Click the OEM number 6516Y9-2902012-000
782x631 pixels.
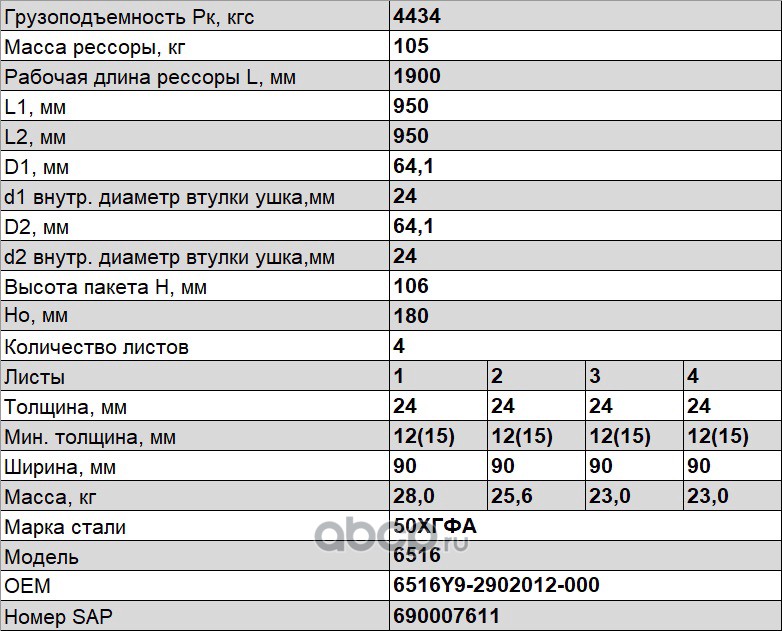(496, 586)
